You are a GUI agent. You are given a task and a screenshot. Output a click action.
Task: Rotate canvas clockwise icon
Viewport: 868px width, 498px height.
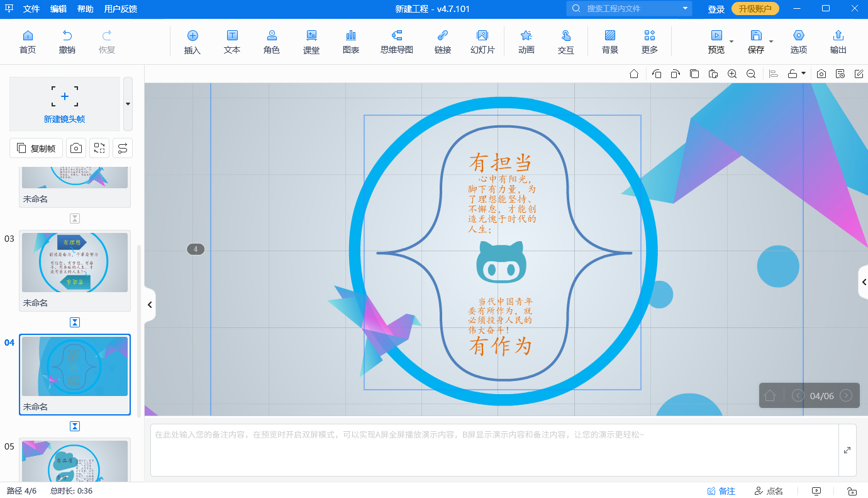click(x=675, y=74)
